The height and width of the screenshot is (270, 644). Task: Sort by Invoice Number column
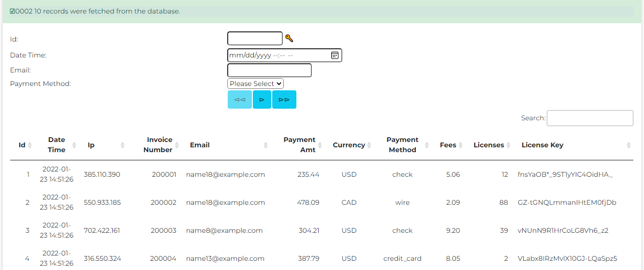point(160,145)
